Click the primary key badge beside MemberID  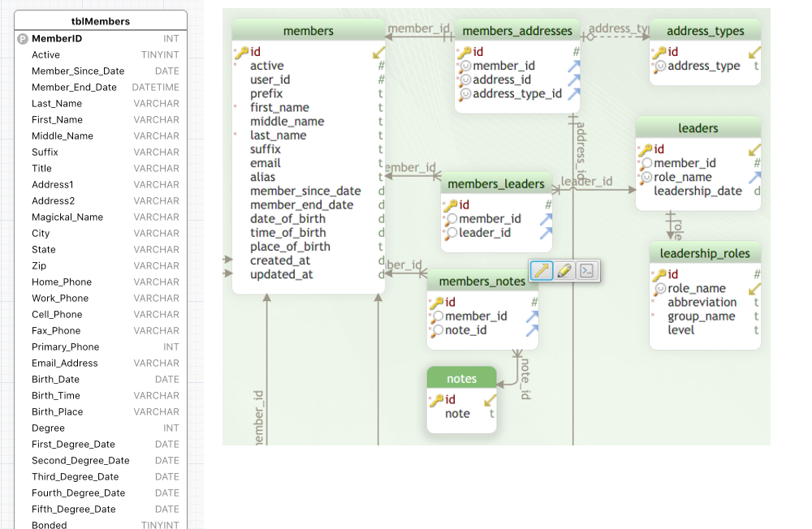[22, 39]
